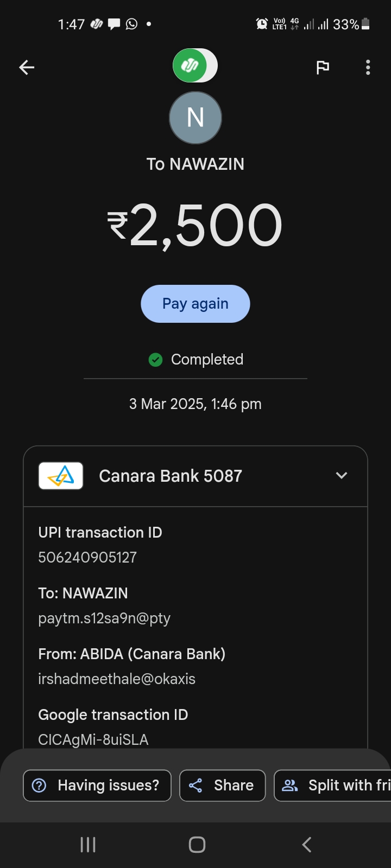Screen dimensions: 391x868
Task: Tap the irshadmeethale@okaxis sender address
Action: 117,679
